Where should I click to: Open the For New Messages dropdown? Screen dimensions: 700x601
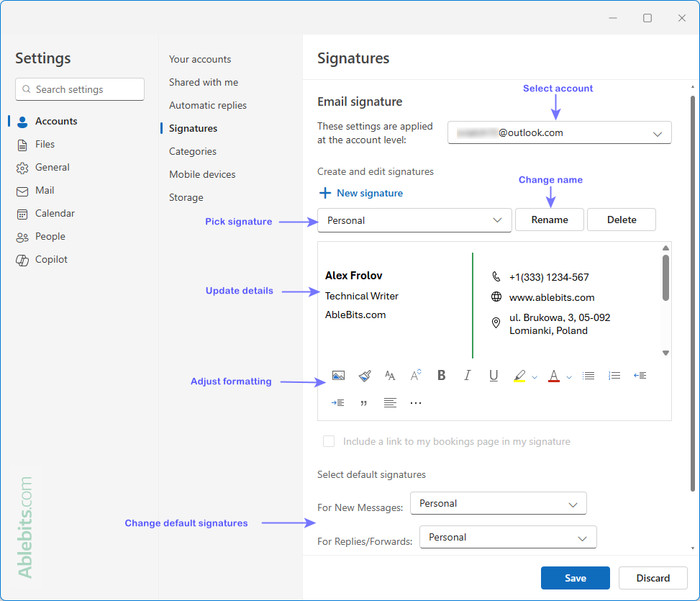pos(498,503)
